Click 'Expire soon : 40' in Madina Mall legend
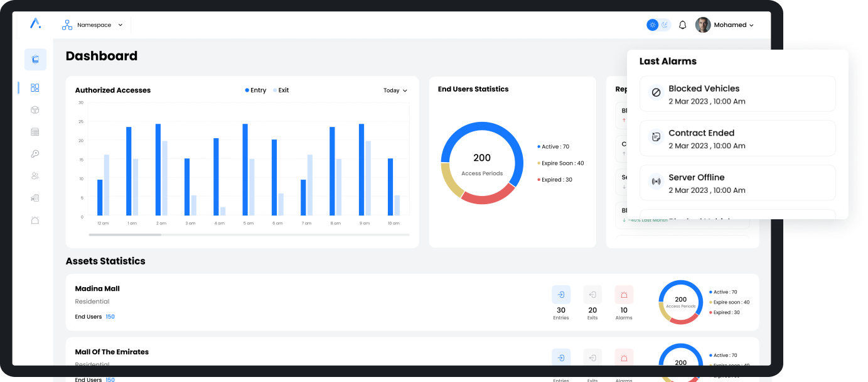The height and width of the screenshot is (382, 868). point(729,302)
